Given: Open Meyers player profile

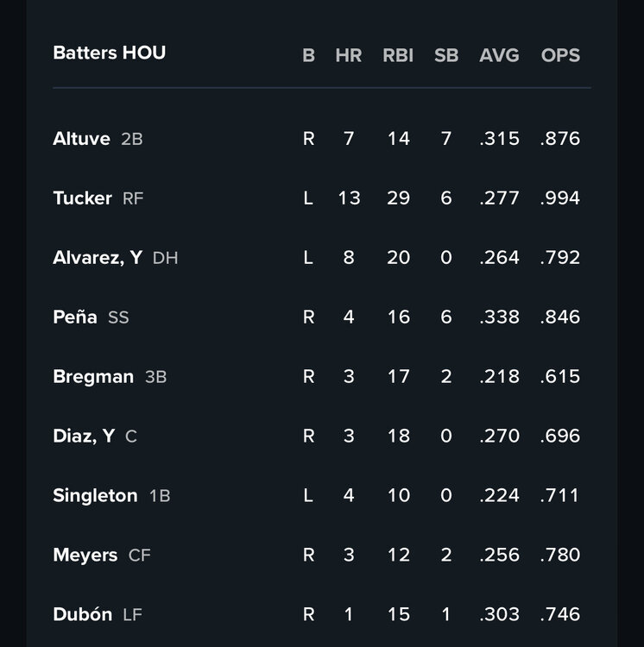Looking at the screenshot, I should click(85, 556).
